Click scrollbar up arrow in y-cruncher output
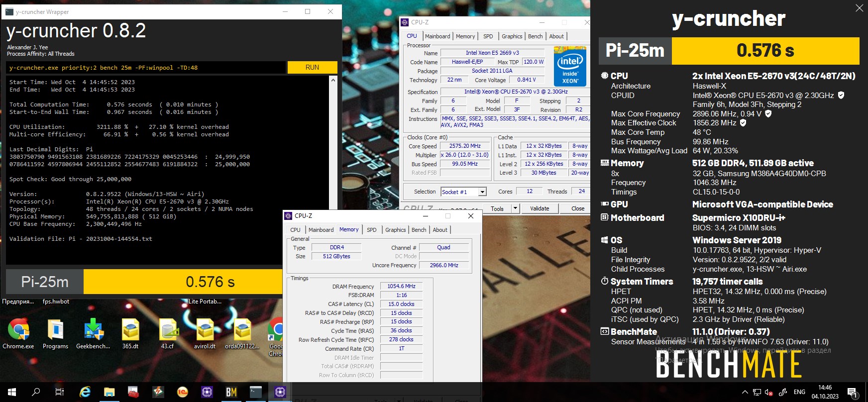The height and width of the screenshot is (402, 868). pos(333,80)
